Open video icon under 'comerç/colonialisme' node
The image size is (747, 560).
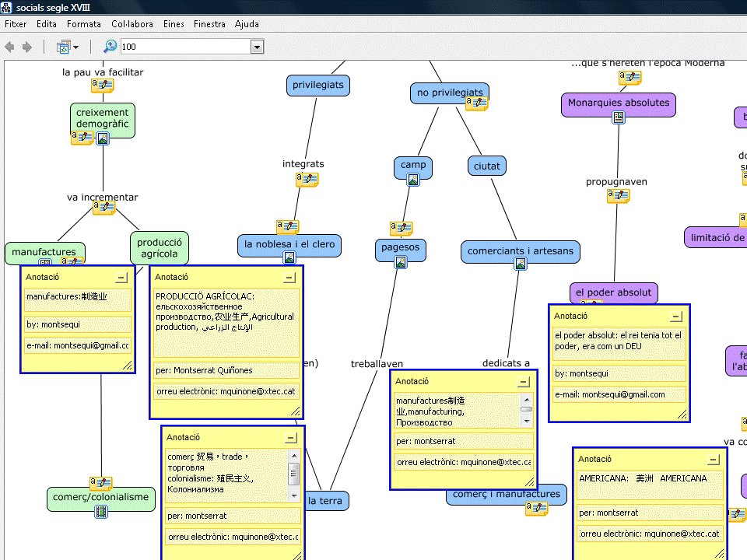pyautogui.click(x=101, y=512)
